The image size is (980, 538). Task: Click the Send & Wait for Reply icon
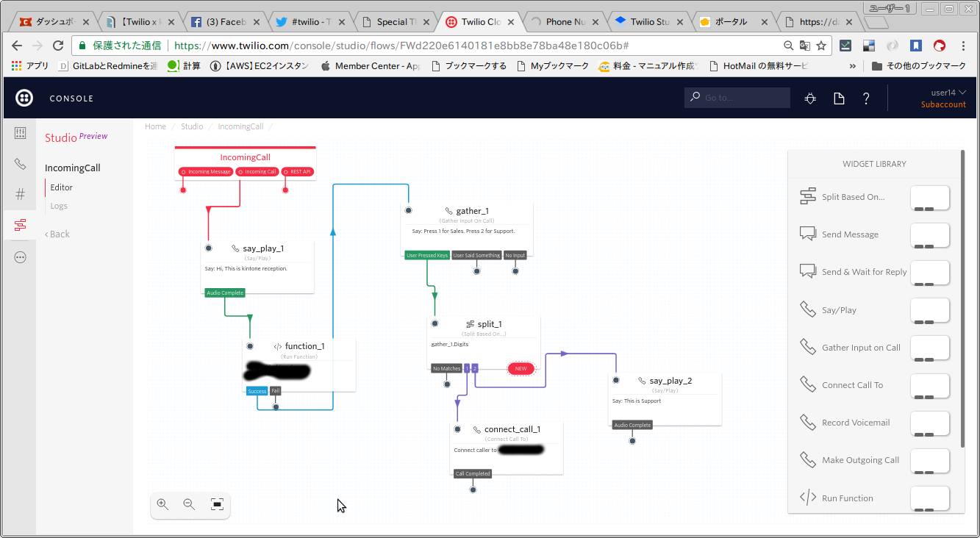pos(808,270)
